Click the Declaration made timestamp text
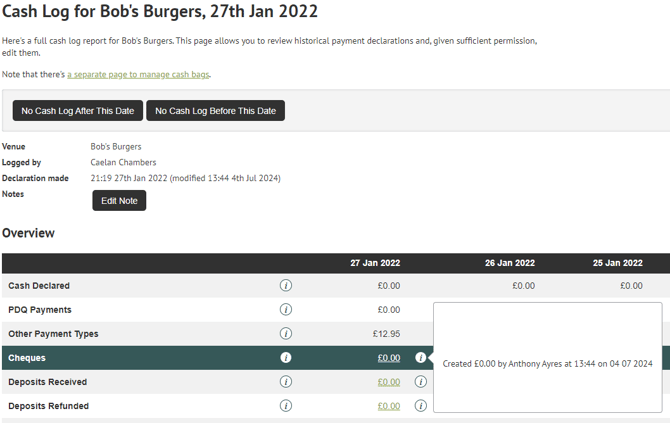The width and height of the screenshot is (670, 423). 185,178
